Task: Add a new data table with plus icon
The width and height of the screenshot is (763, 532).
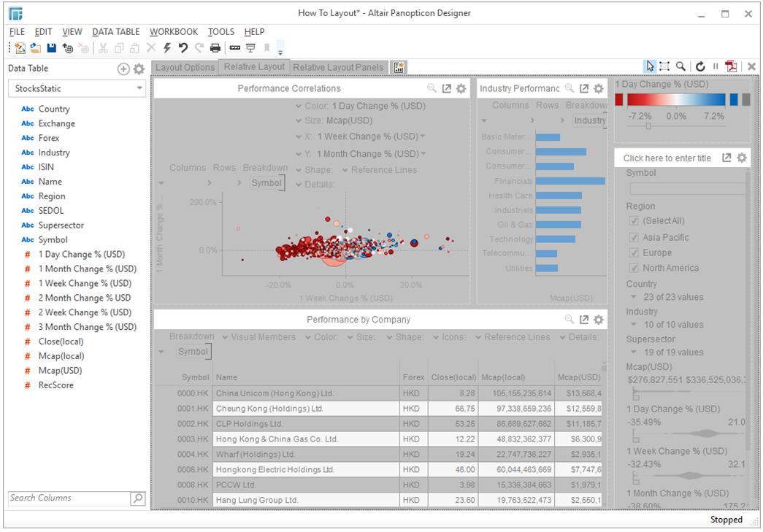Action: pos(123,69)
